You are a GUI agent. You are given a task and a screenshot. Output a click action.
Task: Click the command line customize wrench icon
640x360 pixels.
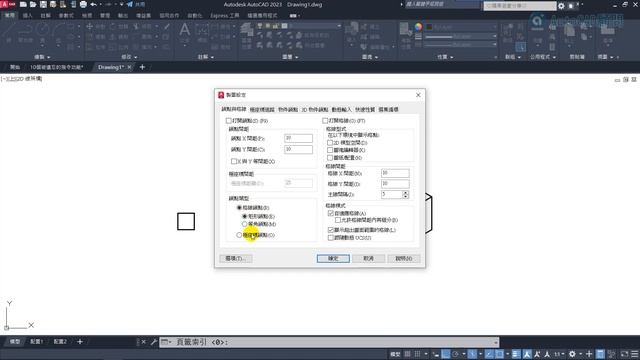(x=153, y=342)
